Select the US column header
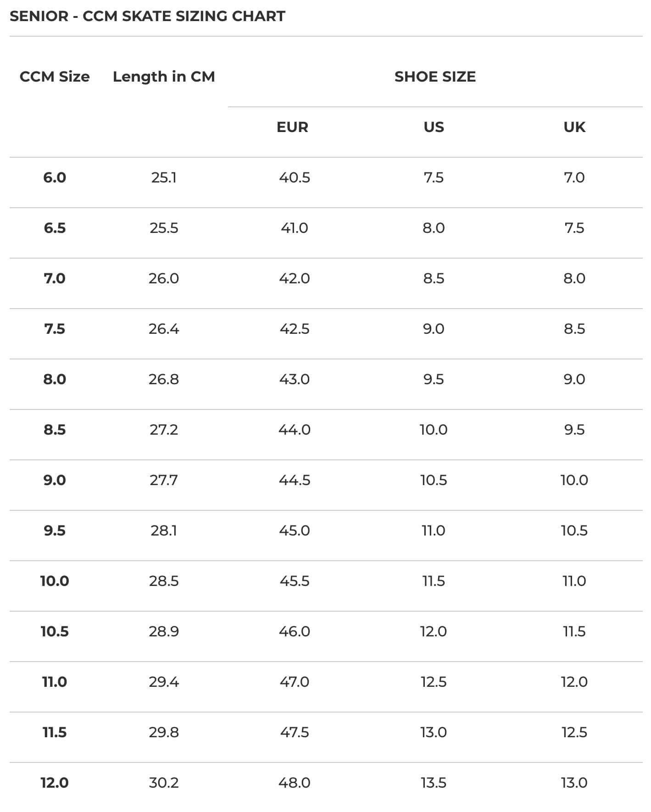The height and width of the screenshot is (812, 651). 434,127
